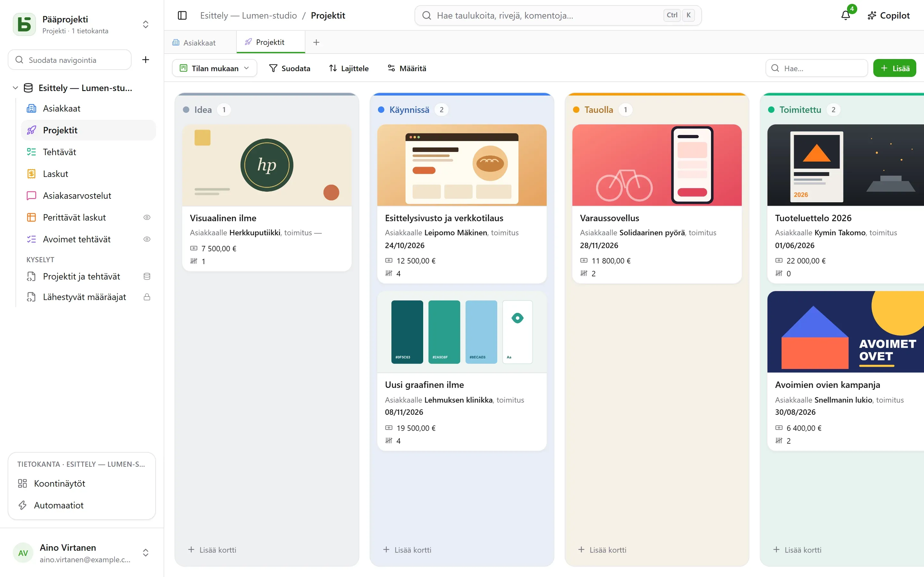924x577 pixels.
Task: Click the Suodata filter icon
Action: [x=273, y=68]
